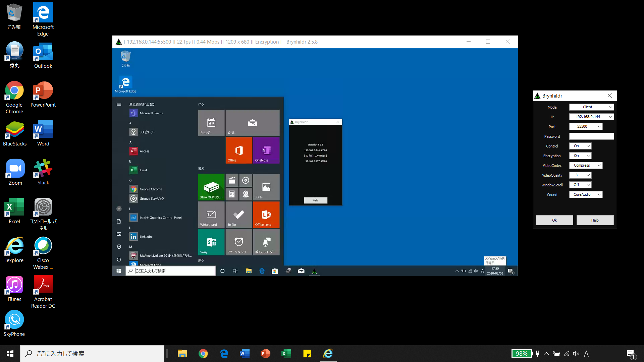Launch Google Chrome from the desktop
The image size is (644, 362).
(x=14, y=97)
